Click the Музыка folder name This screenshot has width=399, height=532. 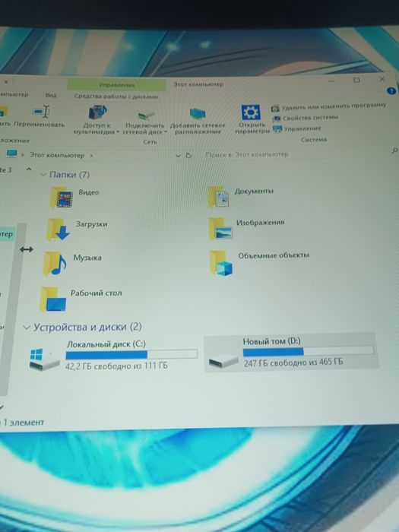click(x=87, y=258)
